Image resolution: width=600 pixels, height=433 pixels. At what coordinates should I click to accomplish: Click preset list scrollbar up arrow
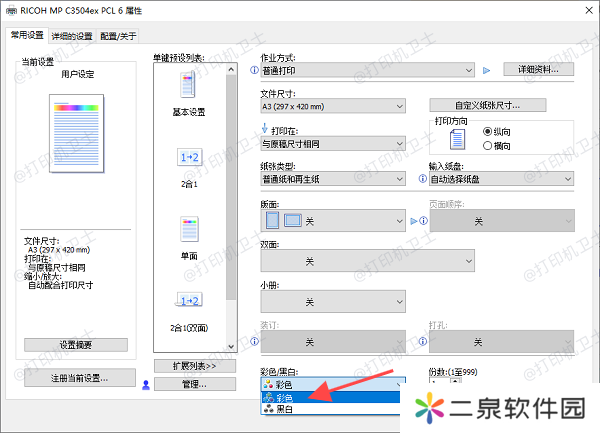(231, 69)
